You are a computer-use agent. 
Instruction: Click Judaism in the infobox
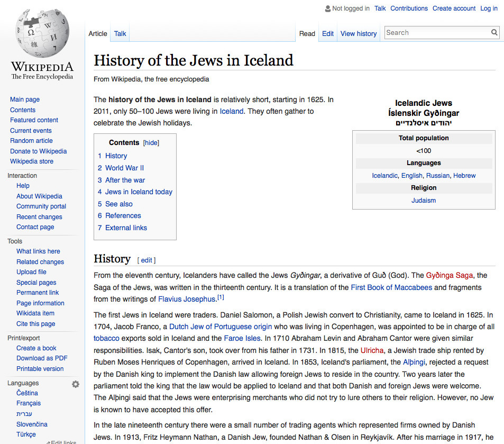point(423,200)
